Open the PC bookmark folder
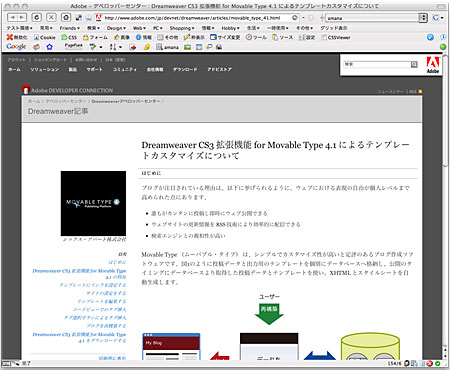 (157, 28)
